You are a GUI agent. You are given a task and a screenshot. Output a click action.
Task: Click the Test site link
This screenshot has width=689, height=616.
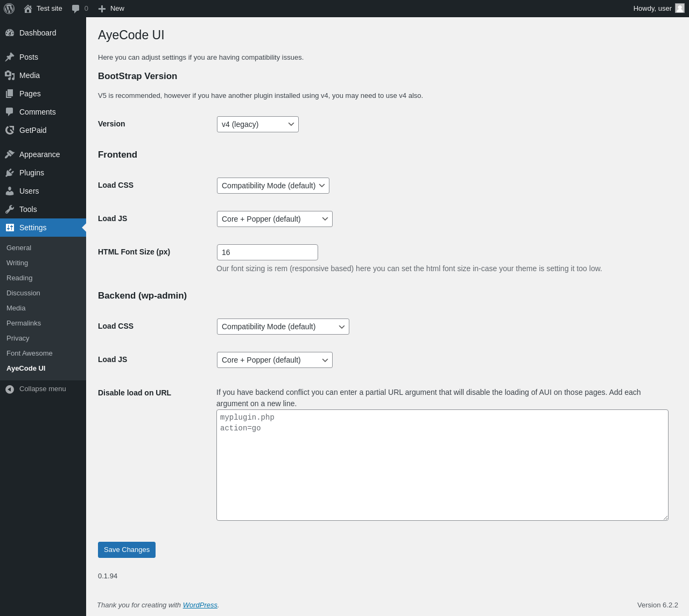50,9
